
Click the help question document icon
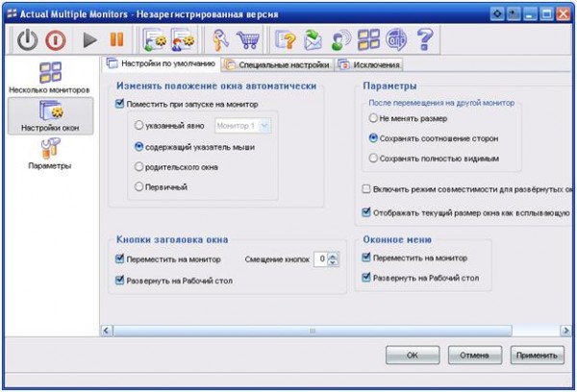(286, 39)
